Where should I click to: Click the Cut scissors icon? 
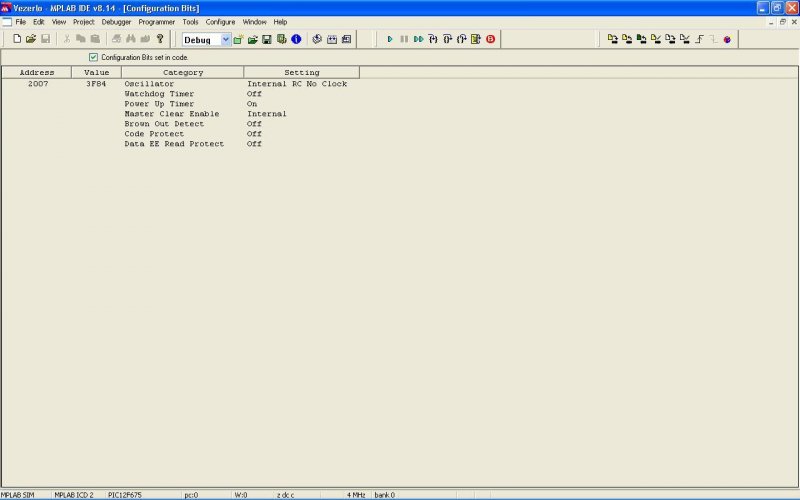pyautogui.click(x=67, y=39)
